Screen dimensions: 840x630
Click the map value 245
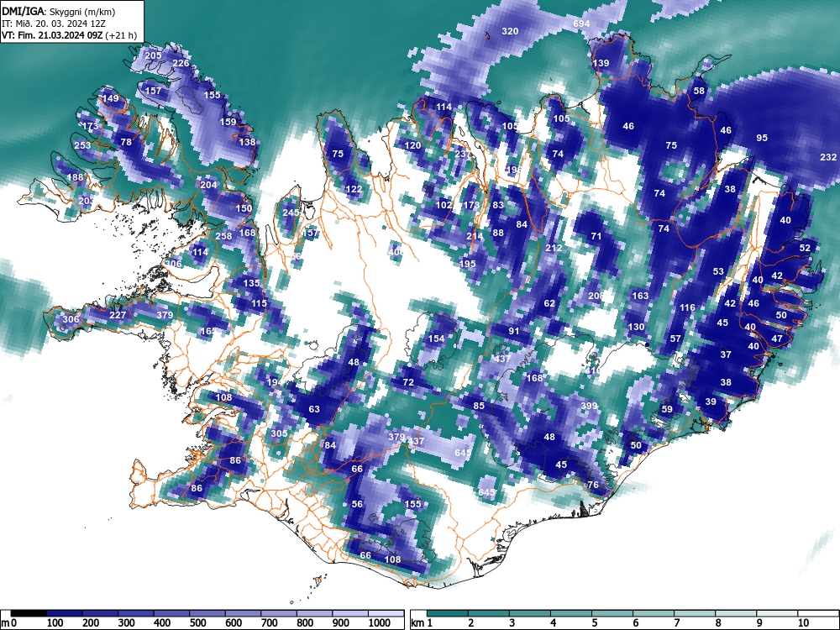tap(291, 213)
